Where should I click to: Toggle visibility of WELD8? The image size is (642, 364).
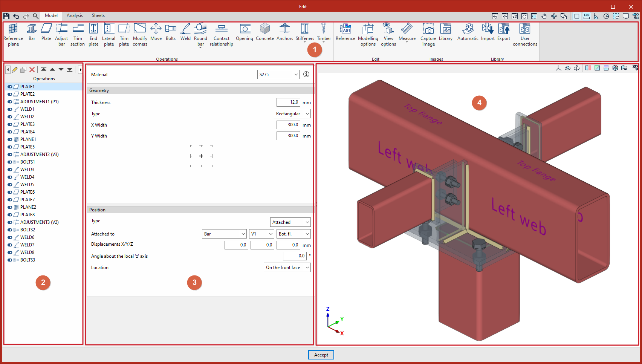(10, 252)
